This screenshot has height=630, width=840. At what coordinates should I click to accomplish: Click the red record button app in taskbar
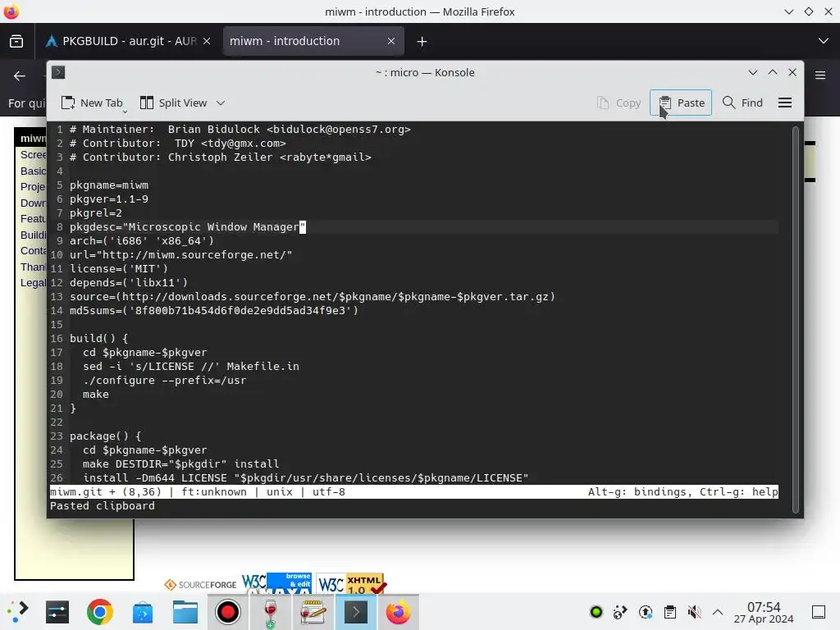[228, 612]
